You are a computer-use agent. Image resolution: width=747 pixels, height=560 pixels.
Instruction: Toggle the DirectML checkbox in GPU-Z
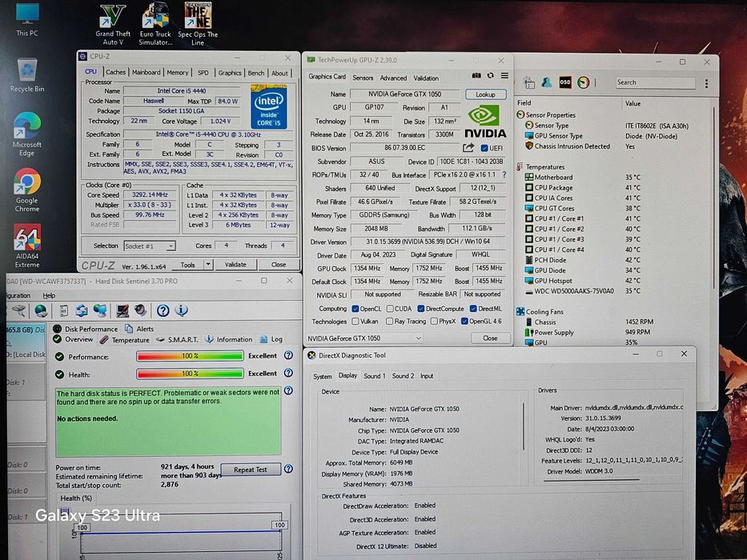click(473, 309)
